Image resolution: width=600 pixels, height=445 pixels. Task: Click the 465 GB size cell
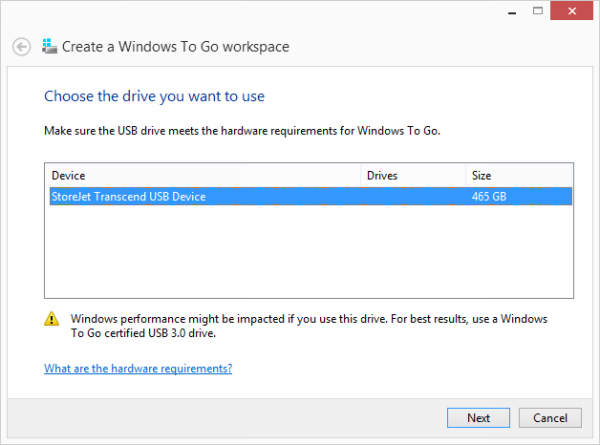pyautogui.click(x=489, y=196)
